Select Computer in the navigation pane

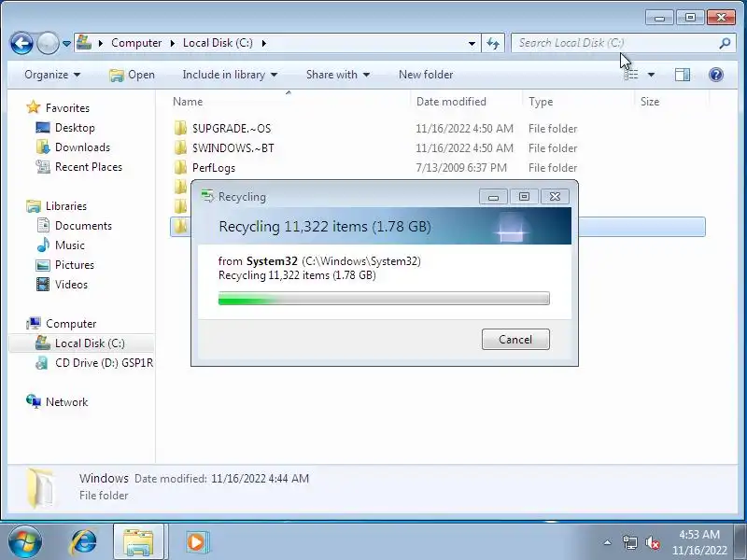coord(71,324)
